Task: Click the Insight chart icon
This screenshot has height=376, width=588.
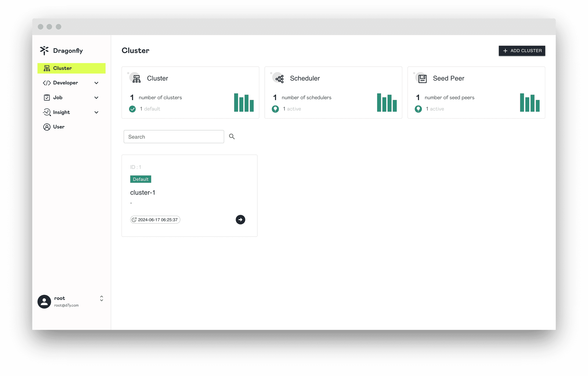Action: (47, 112)
